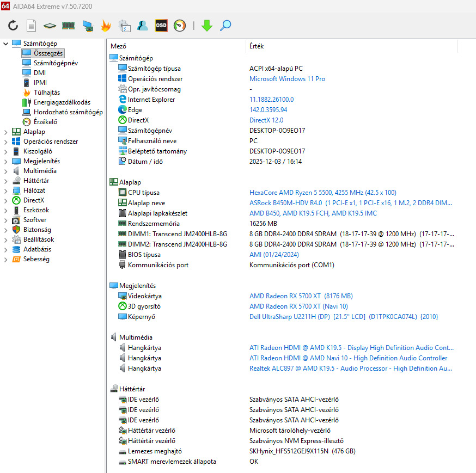Open the DirectX 12.0 link
The width and height of the screenshot is (476, 473).
266,120
